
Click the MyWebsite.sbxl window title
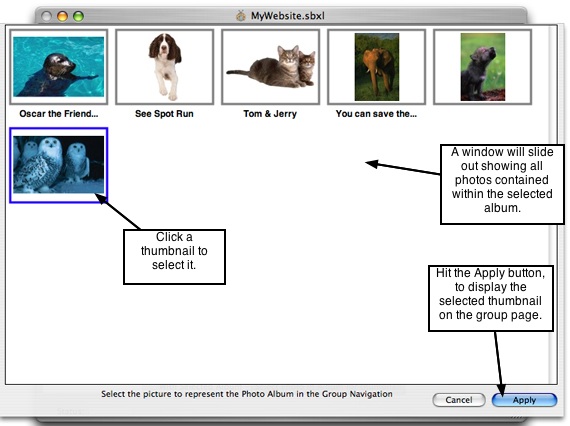(288, 16)
